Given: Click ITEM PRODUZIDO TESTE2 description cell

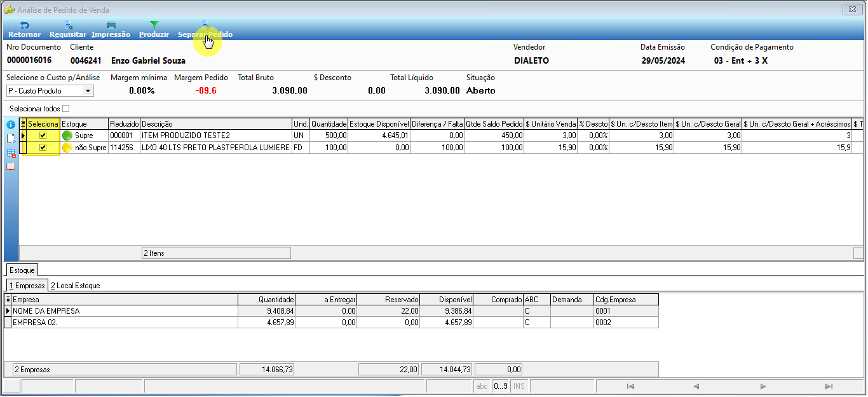Looking at the screenshot, I should 216,136.
